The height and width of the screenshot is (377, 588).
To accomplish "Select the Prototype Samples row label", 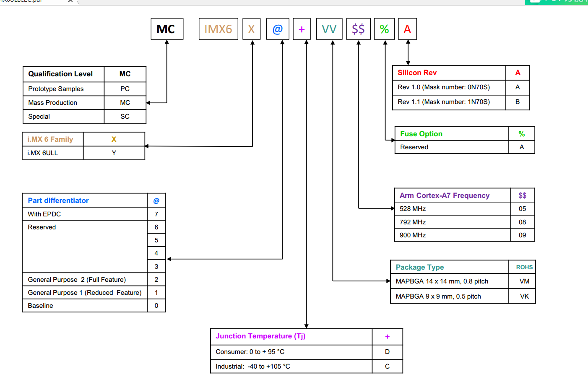I will pos(56,89).
